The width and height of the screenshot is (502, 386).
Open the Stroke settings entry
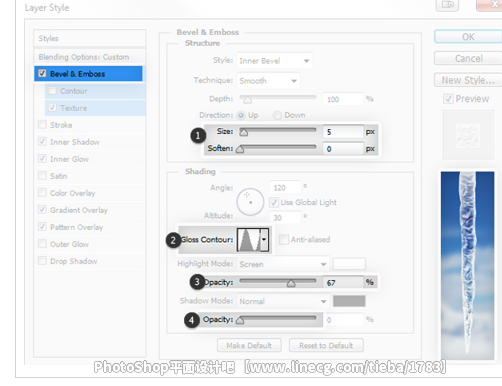(x=61, y=125)
